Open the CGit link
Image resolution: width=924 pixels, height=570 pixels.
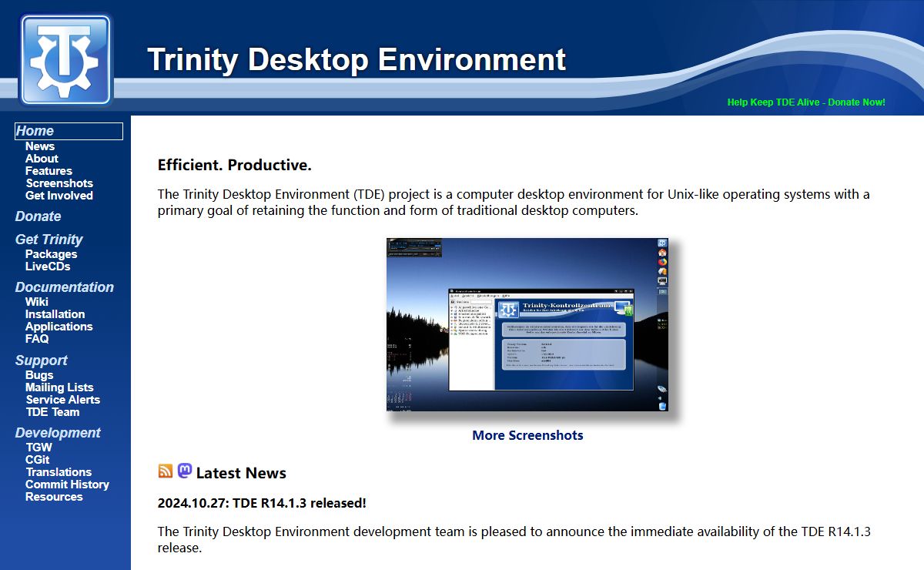pyautogui.click(x=37, y=460)
